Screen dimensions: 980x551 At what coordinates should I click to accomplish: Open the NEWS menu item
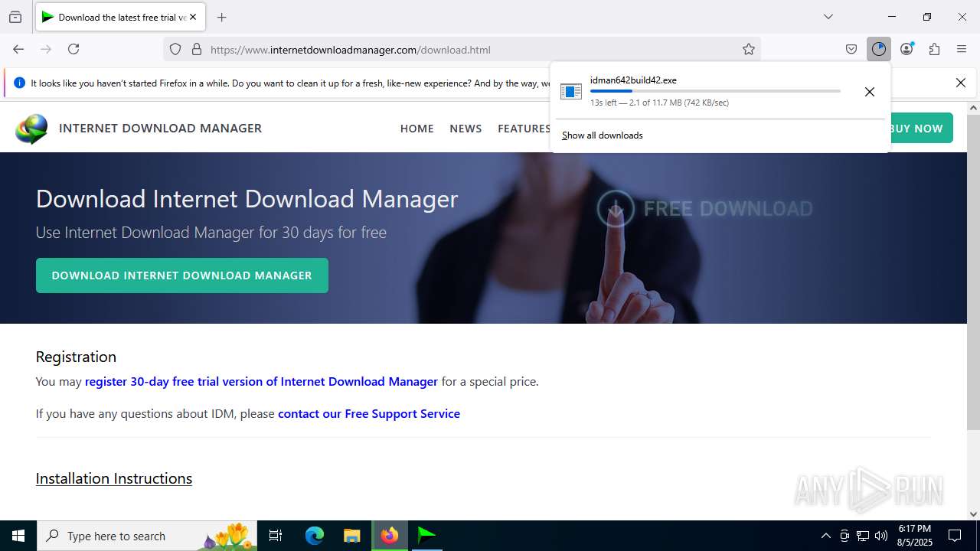coord(465,129)
